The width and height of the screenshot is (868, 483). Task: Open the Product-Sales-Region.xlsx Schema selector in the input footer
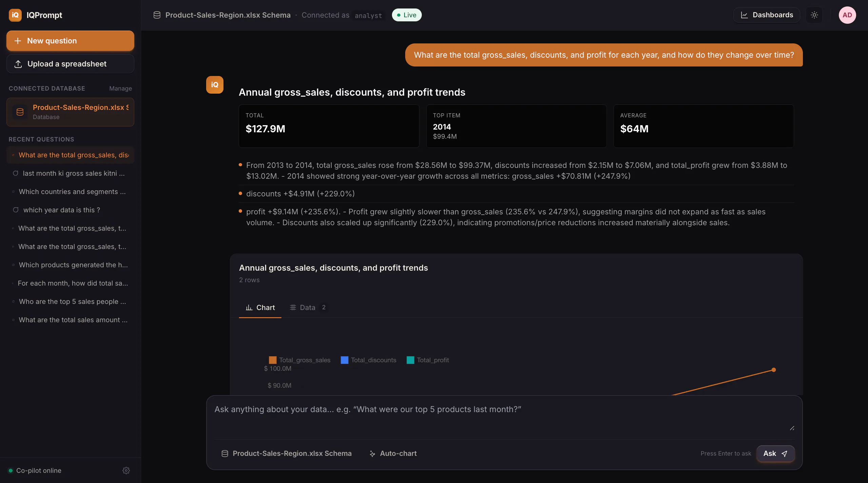tap(286, 453)
